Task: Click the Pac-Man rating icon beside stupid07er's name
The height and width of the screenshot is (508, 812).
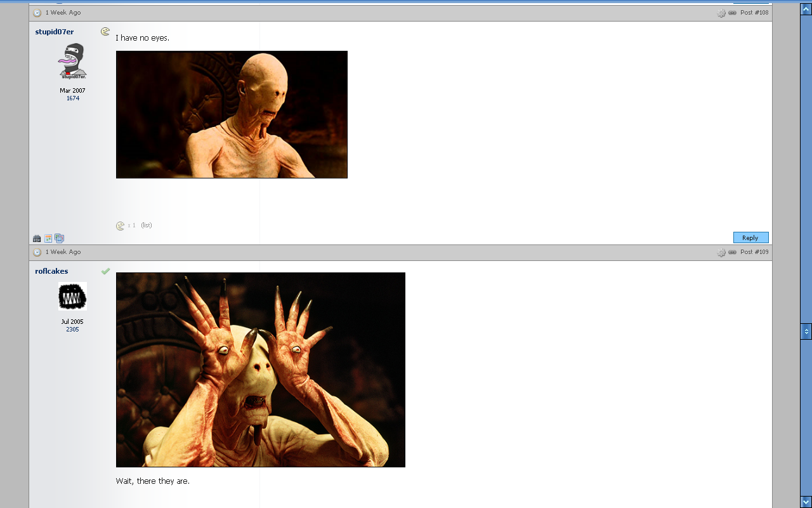Action: [105, 31]
